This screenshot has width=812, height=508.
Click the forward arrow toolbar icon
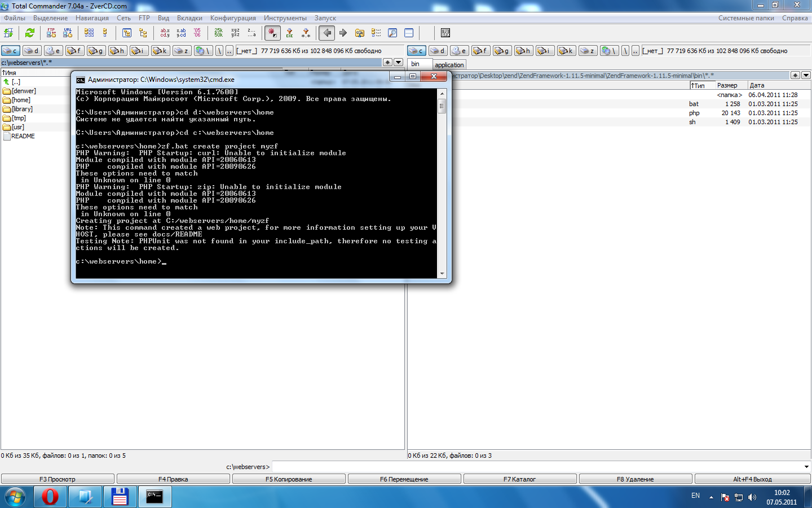pos(343,33)
